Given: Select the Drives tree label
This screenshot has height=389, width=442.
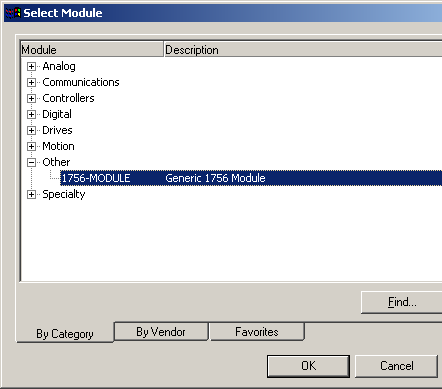Looking at the screenshot, I should click(57, 130).
